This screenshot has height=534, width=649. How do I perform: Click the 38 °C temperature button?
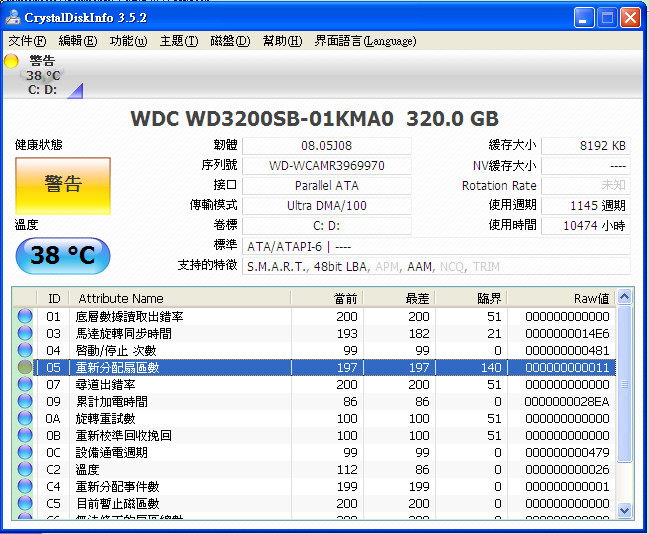[63, 255]
